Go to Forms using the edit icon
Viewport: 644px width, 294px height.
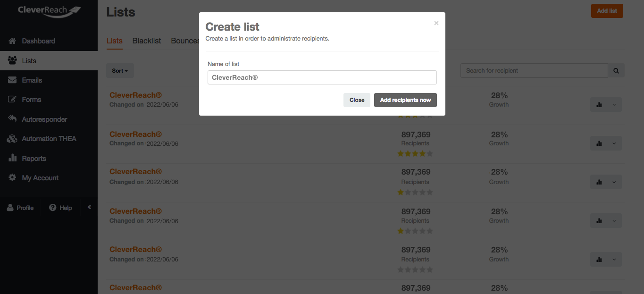point(13,100)
